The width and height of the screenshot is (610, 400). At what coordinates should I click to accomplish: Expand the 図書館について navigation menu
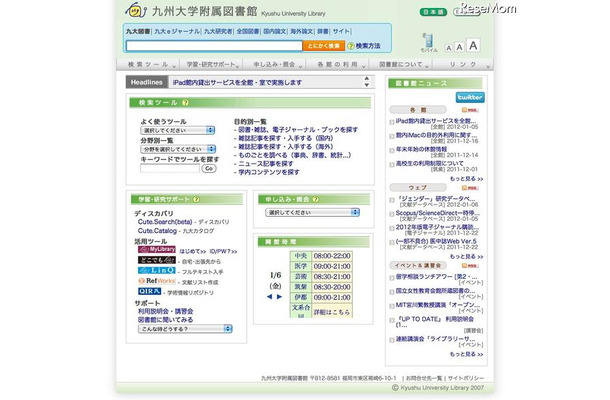coord(400,65)
